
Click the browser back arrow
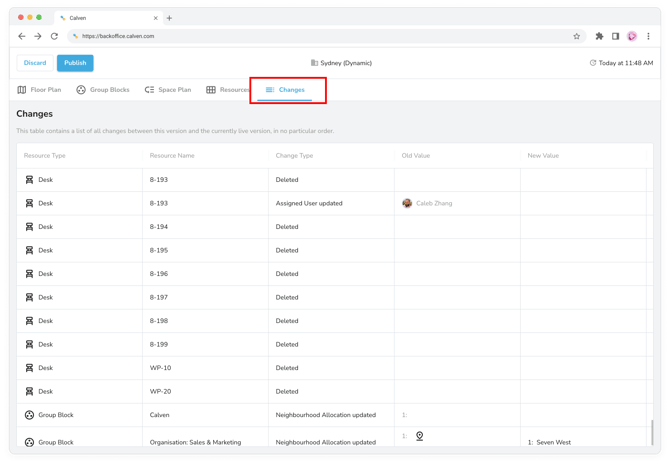click(22, 36)
